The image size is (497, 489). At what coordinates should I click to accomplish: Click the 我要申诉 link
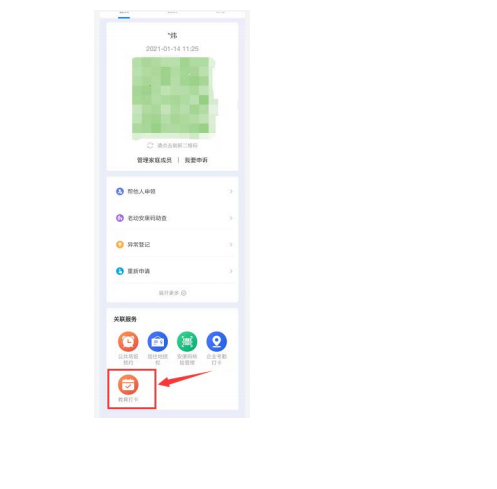[x=196, y=160]
